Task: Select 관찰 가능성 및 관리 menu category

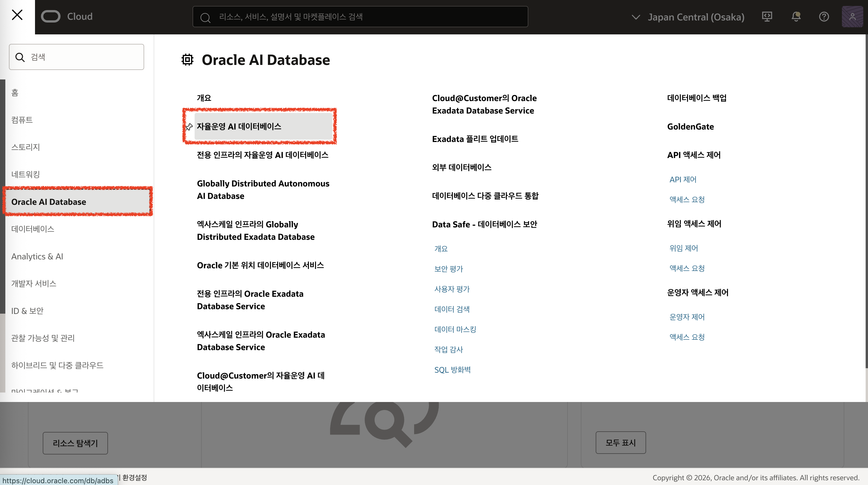Action: (43, 338)
